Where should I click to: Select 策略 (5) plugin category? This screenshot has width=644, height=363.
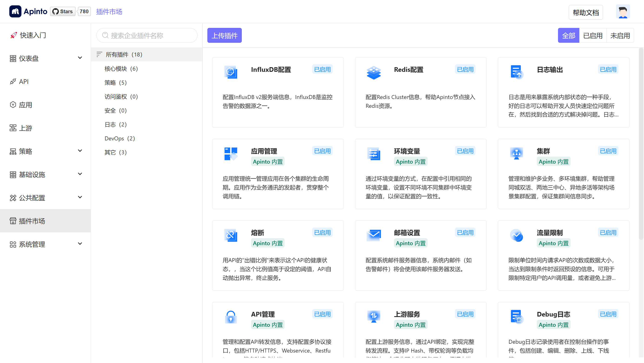point(147,82)
